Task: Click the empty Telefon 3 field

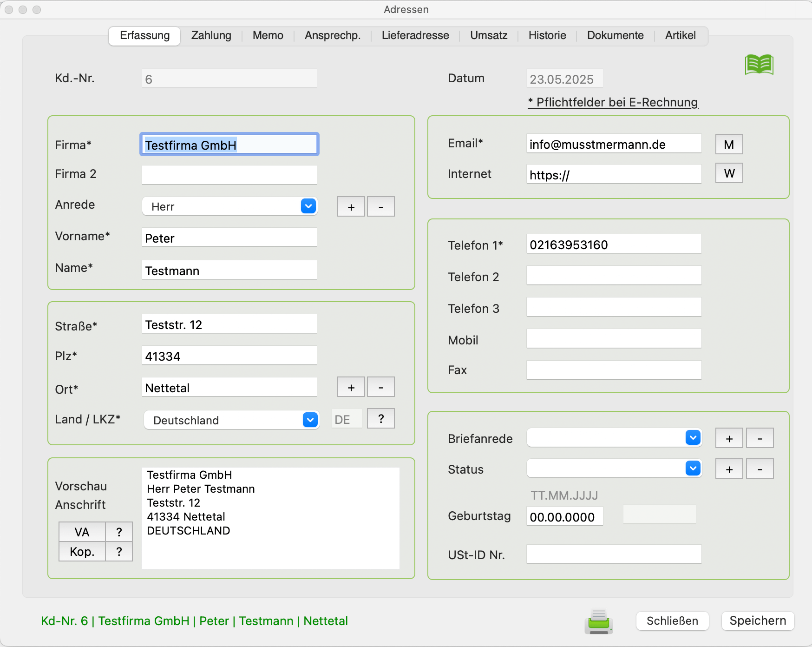Action: [x=614, y=307]
